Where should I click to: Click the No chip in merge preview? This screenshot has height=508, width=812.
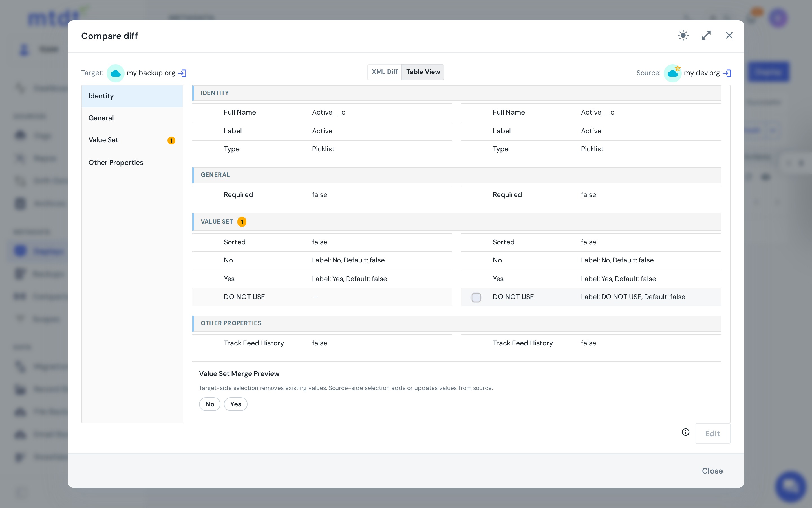[210, 404]
